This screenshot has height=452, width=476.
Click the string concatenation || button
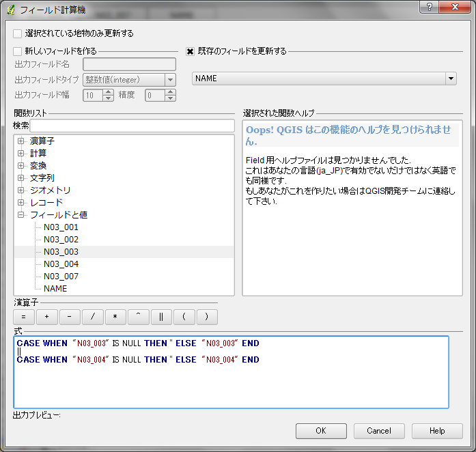tap(161, 317)
